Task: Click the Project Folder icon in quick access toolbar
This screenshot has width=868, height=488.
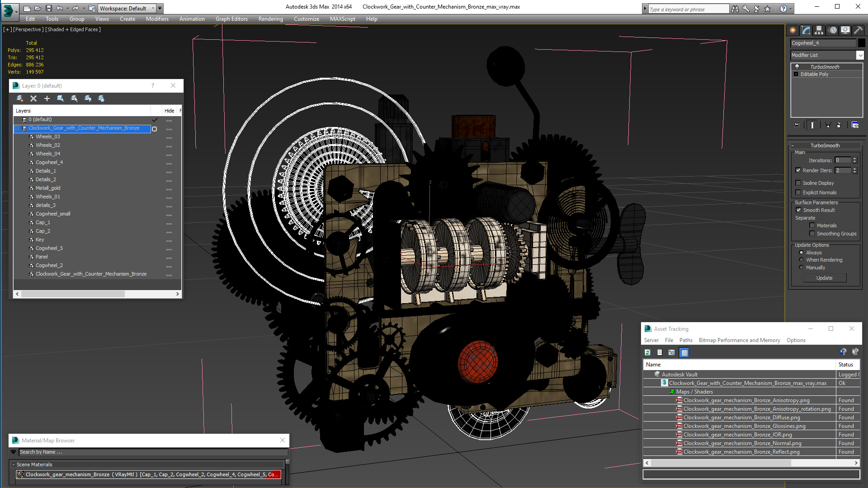Action: pyautogui.click(x=92, y=8)
